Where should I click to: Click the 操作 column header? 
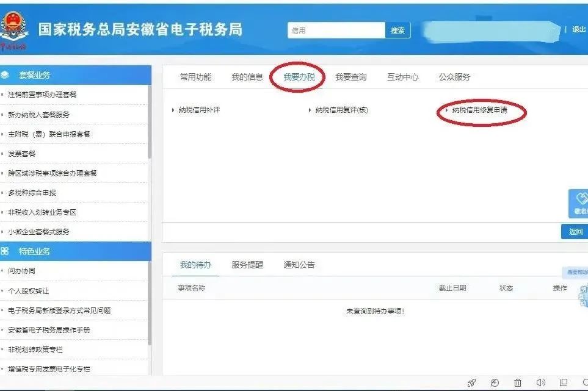pyautogui.click(x=560, y=288)
